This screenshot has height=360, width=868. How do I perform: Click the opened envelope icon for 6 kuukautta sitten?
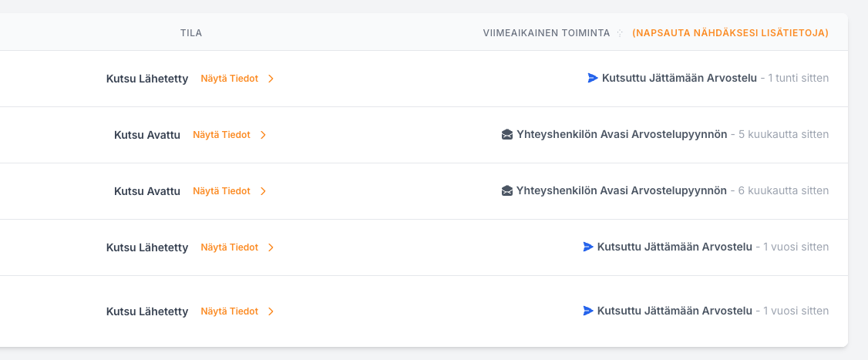pos(507,190)
